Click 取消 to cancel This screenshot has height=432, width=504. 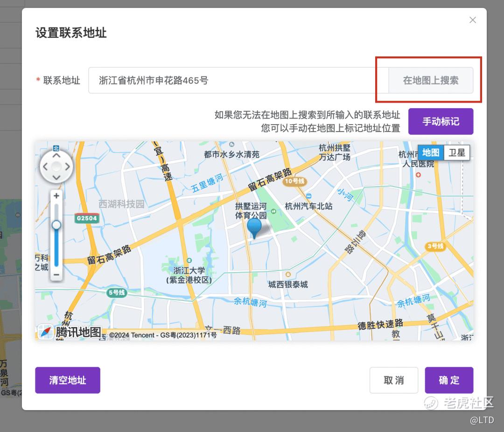[x=394, y=380]
